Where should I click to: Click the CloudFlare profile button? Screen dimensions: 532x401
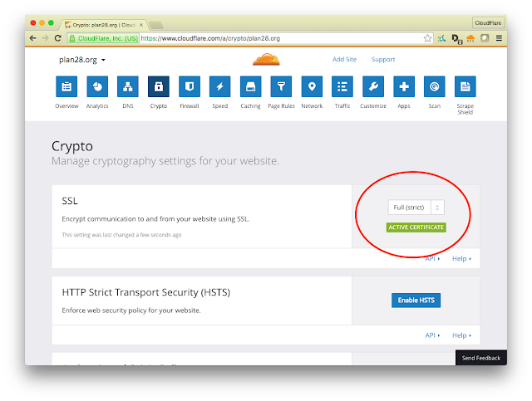point(488,23)
